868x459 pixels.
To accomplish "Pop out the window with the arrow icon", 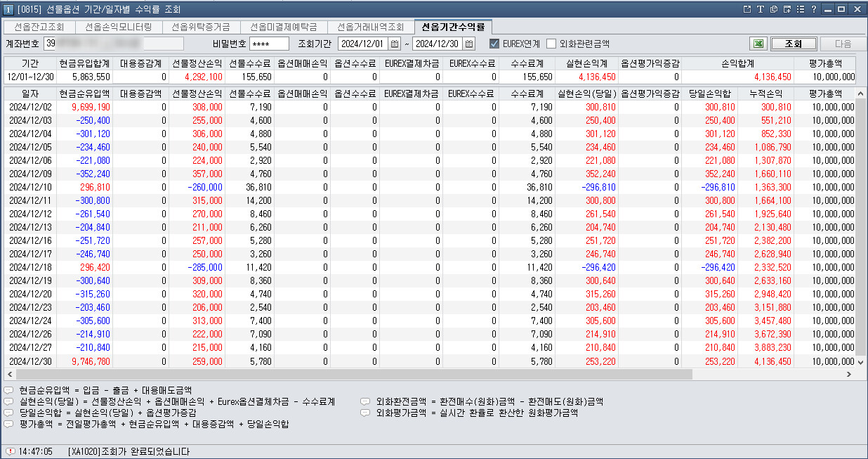I will click(747, 9).
